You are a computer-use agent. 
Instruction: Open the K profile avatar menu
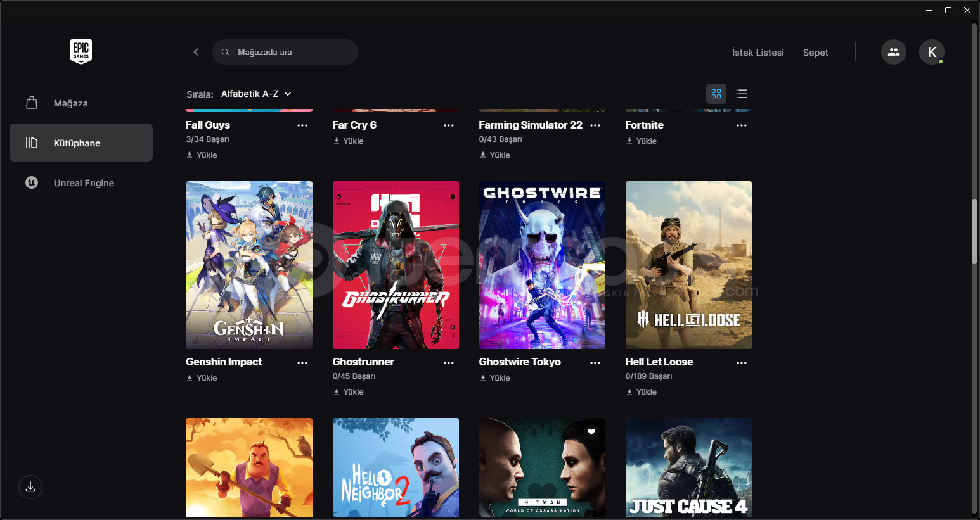[932, 52]
